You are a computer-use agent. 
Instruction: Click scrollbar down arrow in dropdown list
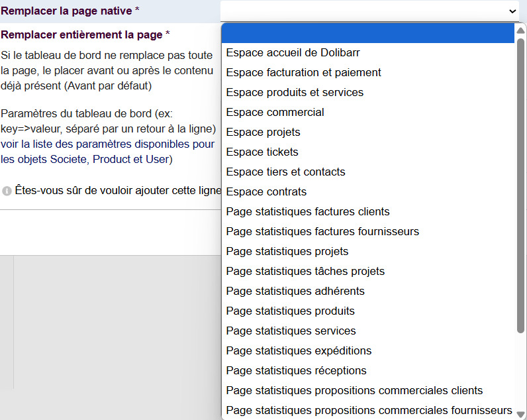pos(520,415)
